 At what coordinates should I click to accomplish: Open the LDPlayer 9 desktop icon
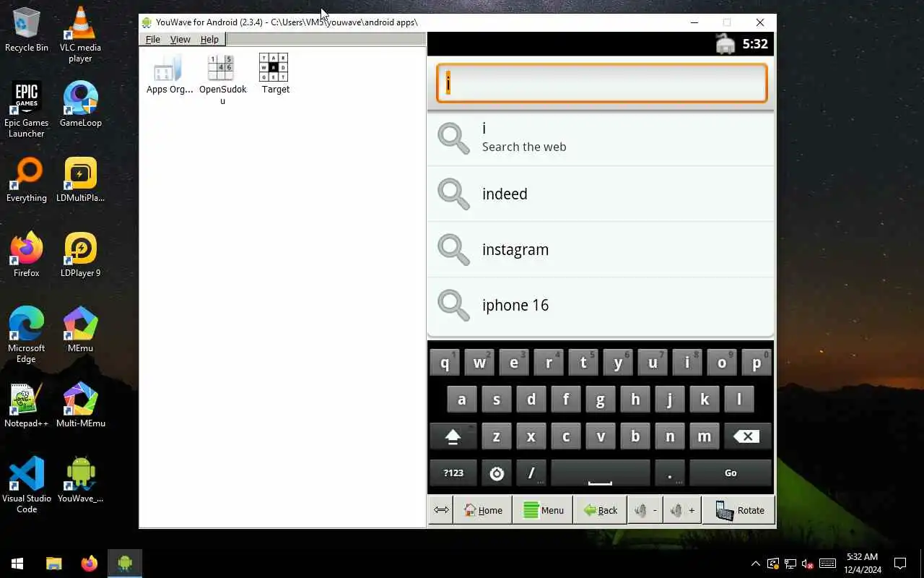80,254
